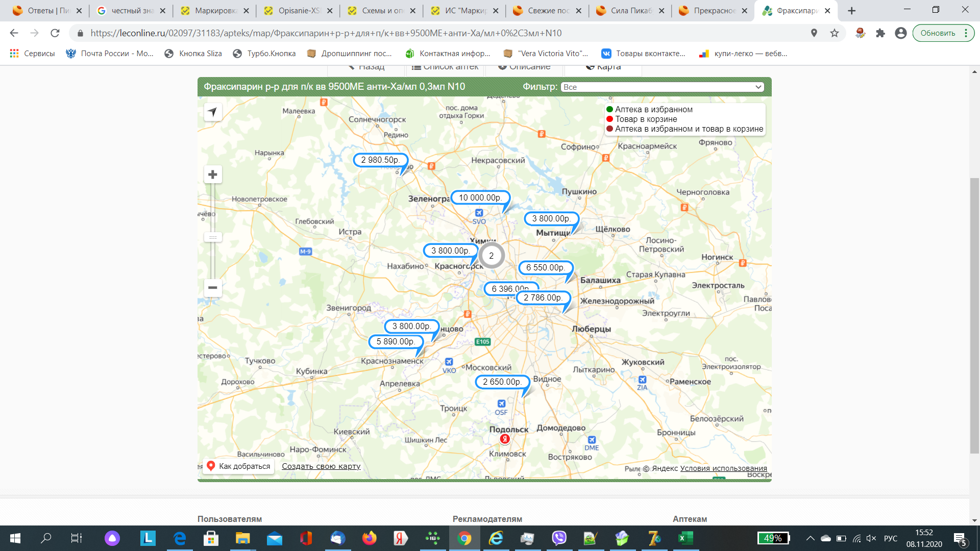Viewport: 980px width, 551px height.
Task: Open Viber from the taskbar
Action: 559,538
